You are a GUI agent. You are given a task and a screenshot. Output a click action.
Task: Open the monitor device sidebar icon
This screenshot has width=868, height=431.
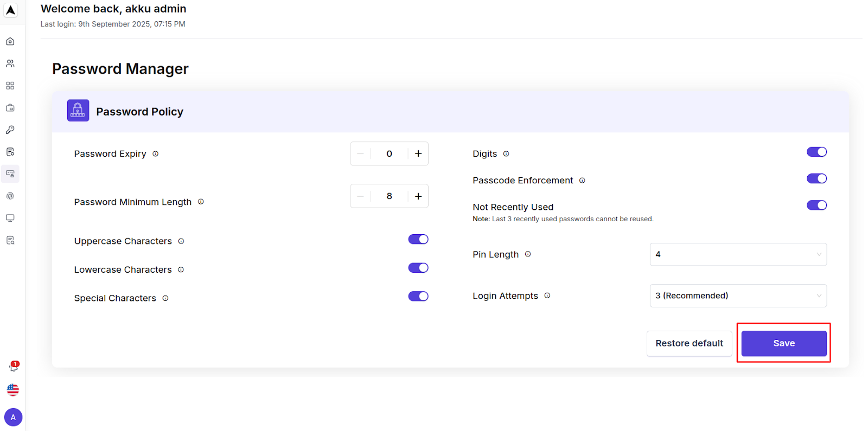(x=10, y=218)
